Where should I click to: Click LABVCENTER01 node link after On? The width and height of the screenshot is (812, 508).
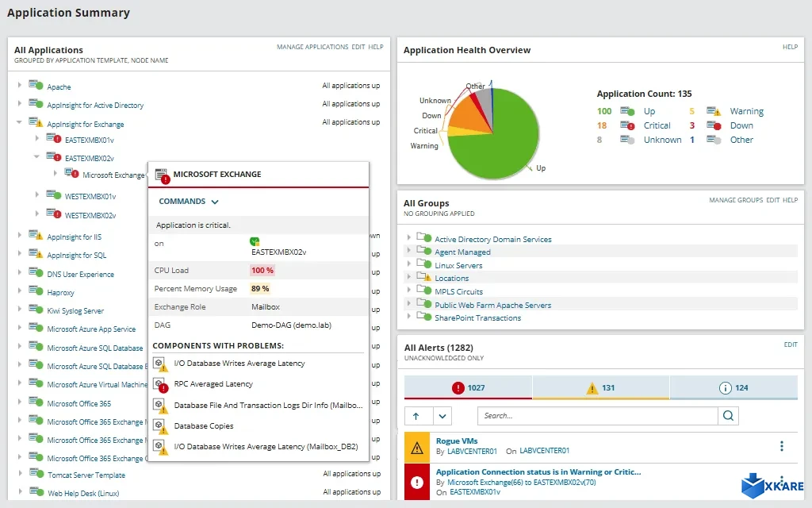pyautogui.click(x=544, y=451)
